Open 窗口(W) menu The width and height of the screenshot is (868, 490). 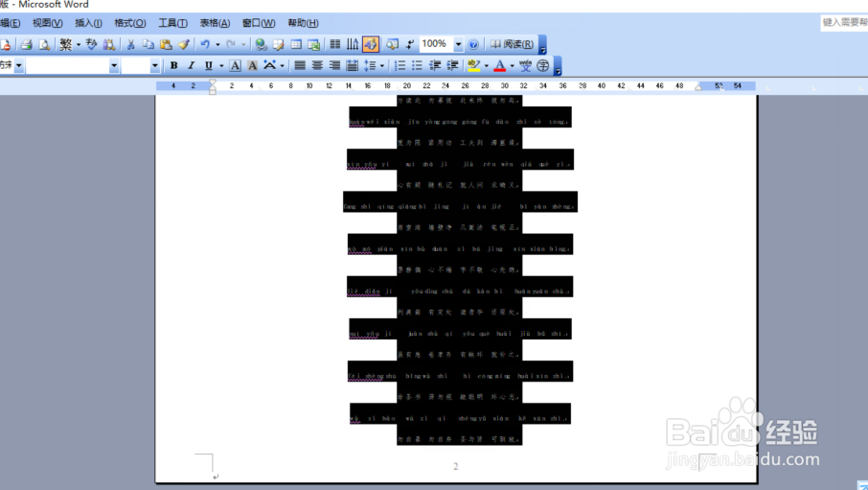259,23
